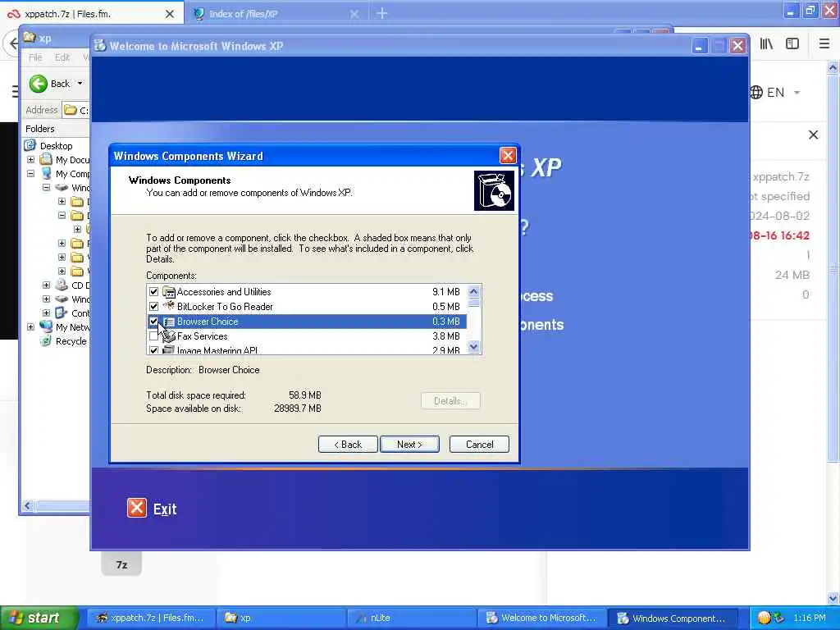Expand the Control Panel tree node
Viewport: 840px width, 630px height.
click(46, 313)
